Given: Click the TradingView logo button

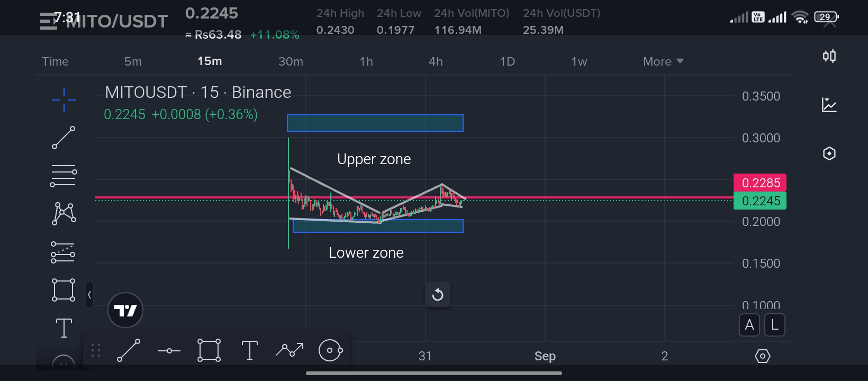Looking at the screenshot, I should point(125,310).
